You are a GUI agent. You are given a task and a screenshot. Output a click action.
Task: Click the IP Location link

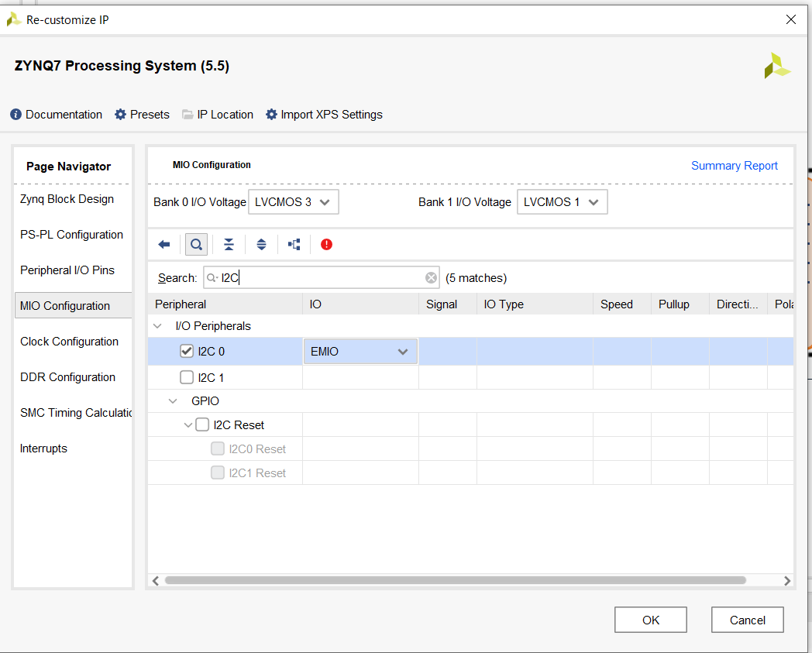[225, 115]
